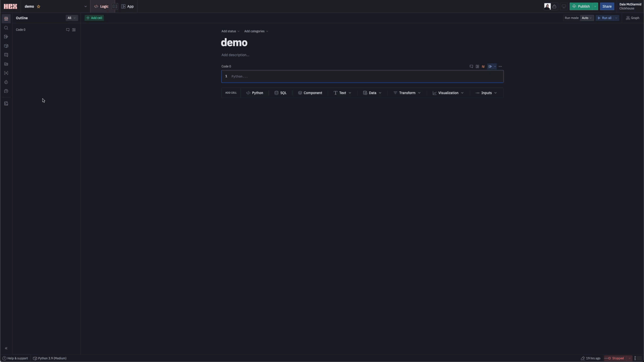Toggle the split Logic and App view
This screenshot has width=644, height=362.
(x=115, y=7)
